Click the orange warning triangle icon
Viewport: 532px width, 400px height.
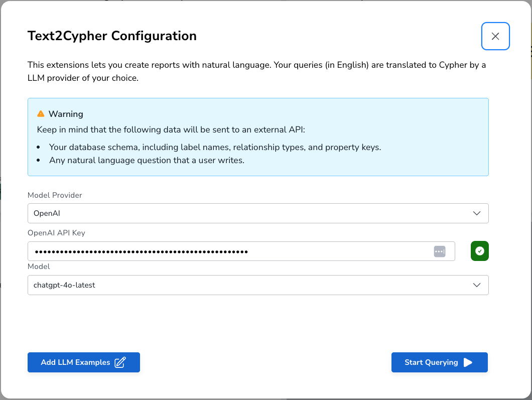[41, 113]
